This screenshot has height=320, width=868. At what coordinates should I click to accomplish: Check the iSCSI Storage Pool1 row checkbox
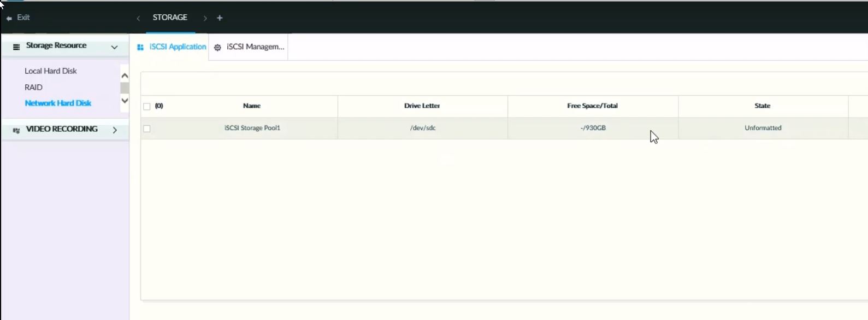[x=146, y=129]
